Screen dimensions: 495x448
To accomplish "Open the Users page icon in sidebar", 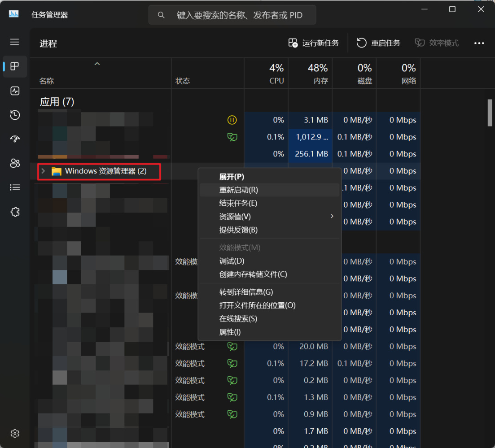I will [14, 163].
